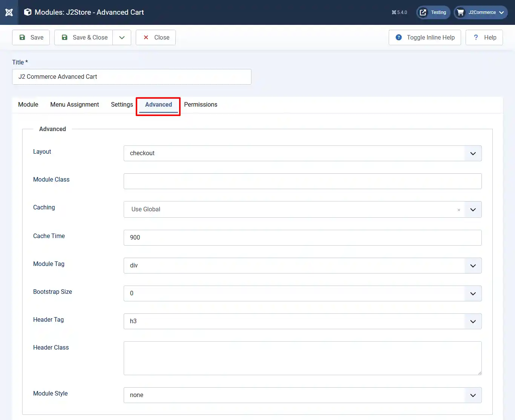Click the Caching field label

coord(44,207)
